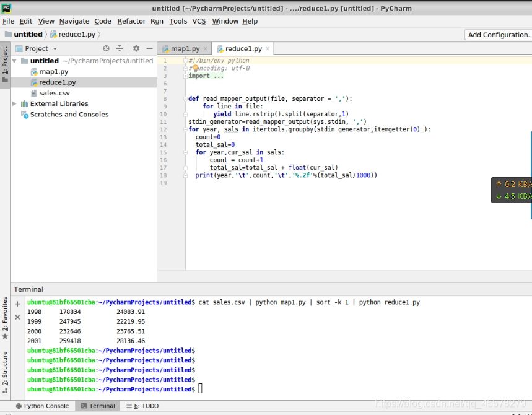Hide the Project panel with minus icon

(149, 48)
